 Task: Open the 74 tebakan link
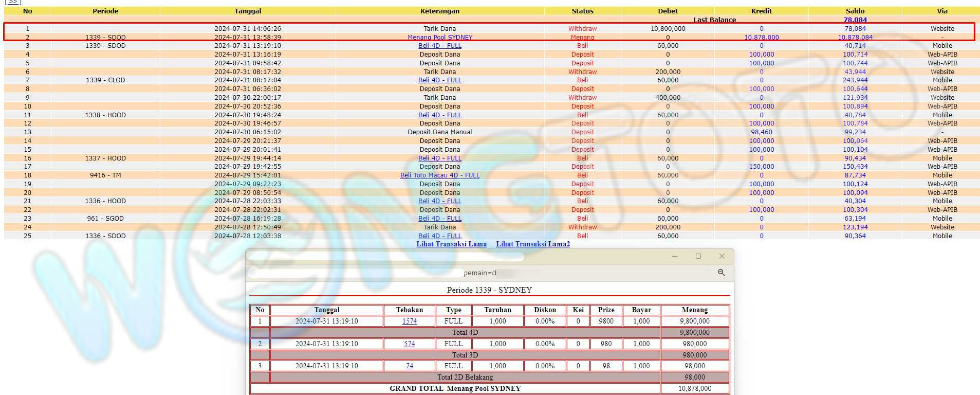click(x=409, y=366)
